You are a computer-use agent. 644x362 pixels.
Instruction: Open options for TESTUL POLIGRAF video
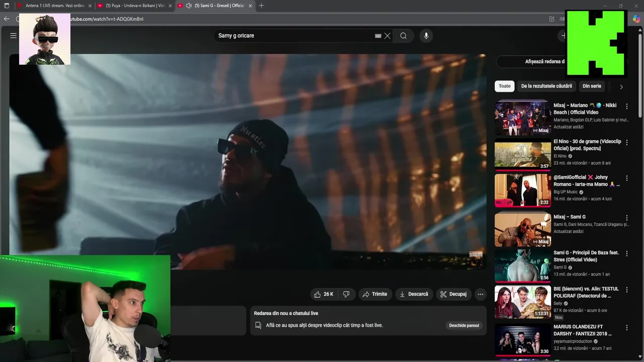click(x=627, y=290)
